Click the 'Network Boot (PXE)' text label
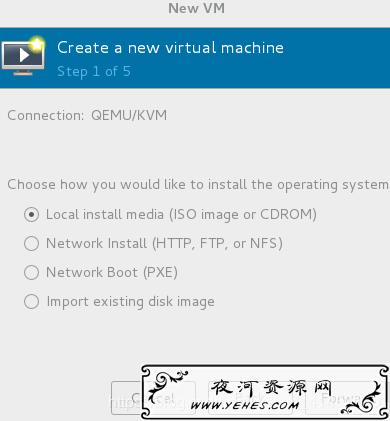The image size is (390, 421). [112, 273]
